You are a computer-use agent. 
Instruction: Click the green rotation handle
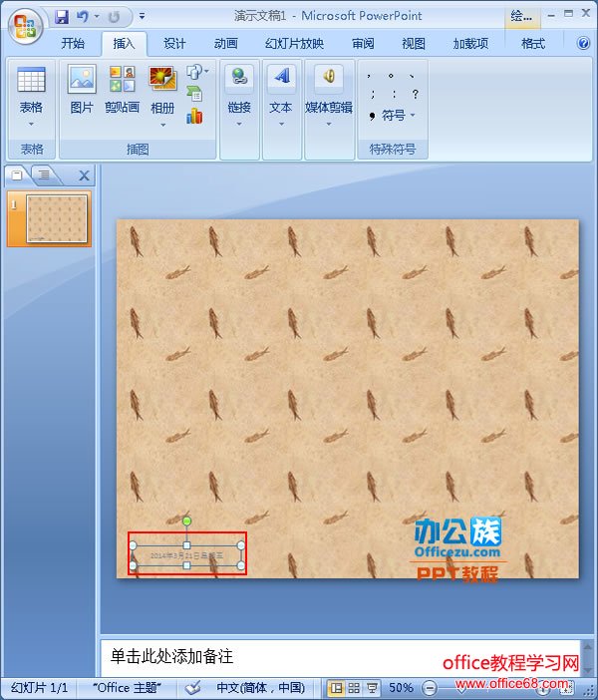pyautogui.click(x=187, y=521)
